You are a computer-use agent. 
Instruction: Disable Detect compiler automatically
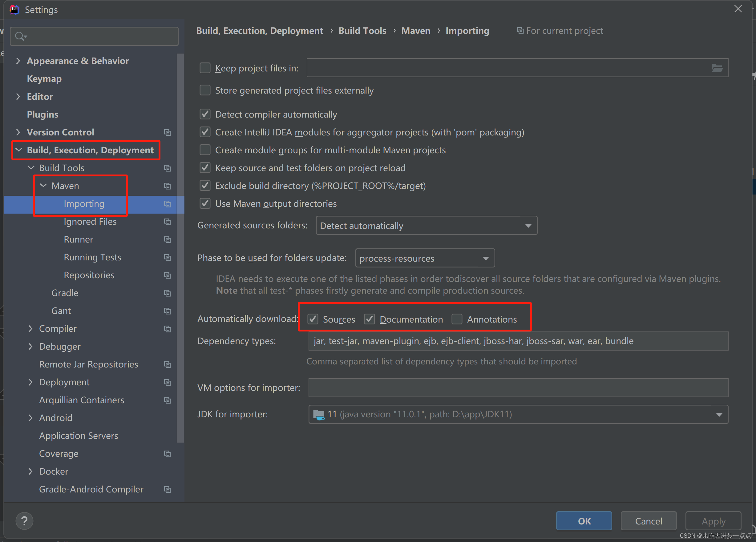[205, 114]
